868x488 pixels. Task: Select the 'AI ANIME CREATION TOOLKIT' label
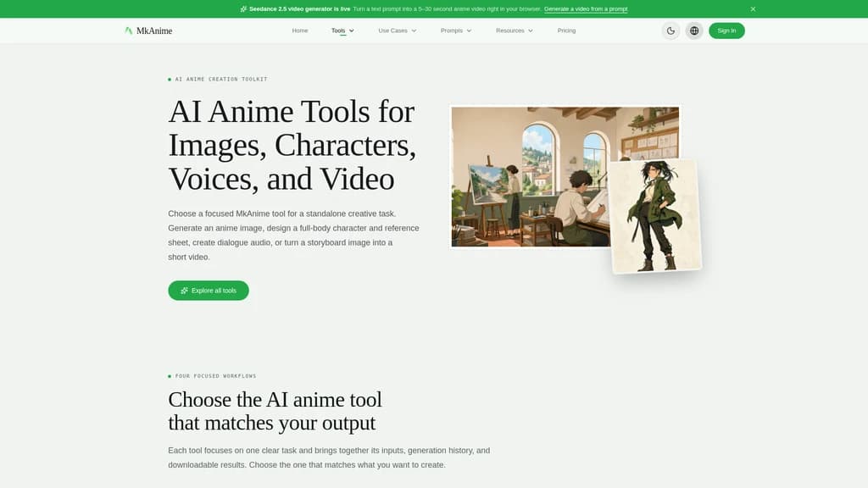[221, 79]
